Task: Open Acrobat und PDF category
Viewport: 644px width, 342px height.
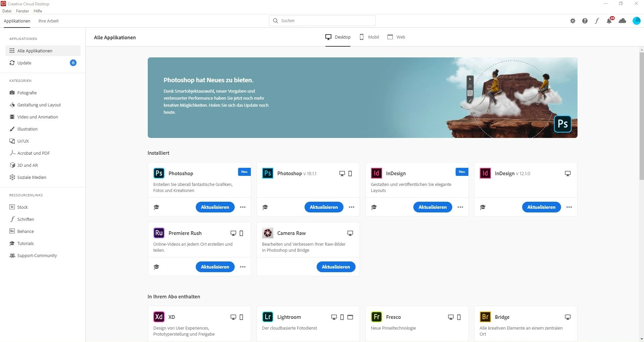Action: pyautogui.click(x=43, y=153)
